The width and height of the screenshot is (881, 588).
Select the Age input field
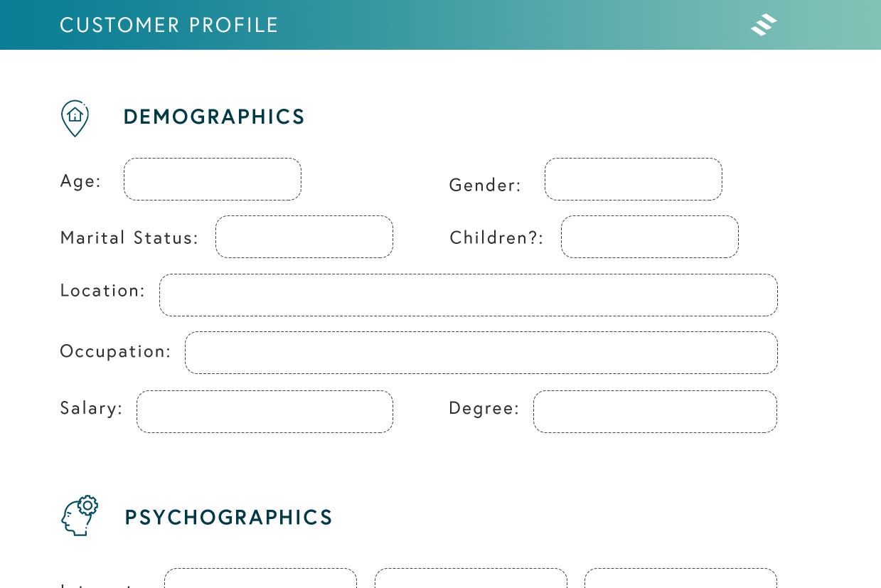tap(213, 179)
